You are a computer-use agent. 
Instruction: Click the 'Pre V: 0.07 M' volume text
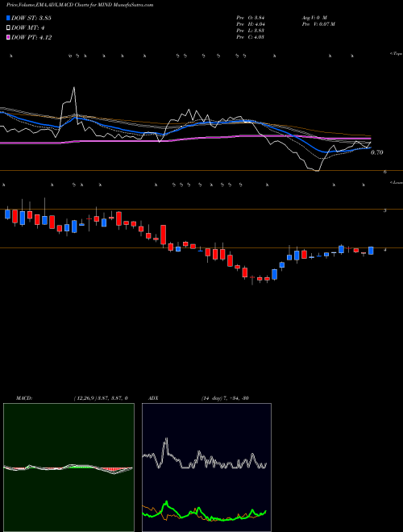point(318,24)
